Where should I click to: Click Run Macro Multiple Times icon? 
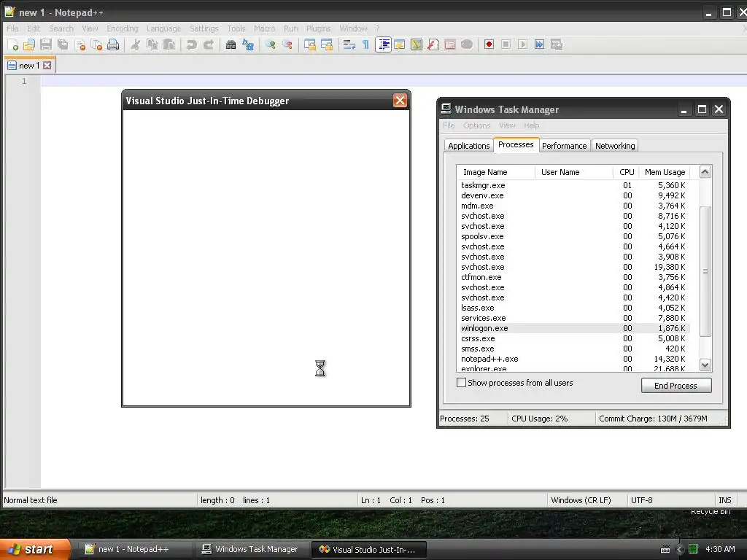539,44
